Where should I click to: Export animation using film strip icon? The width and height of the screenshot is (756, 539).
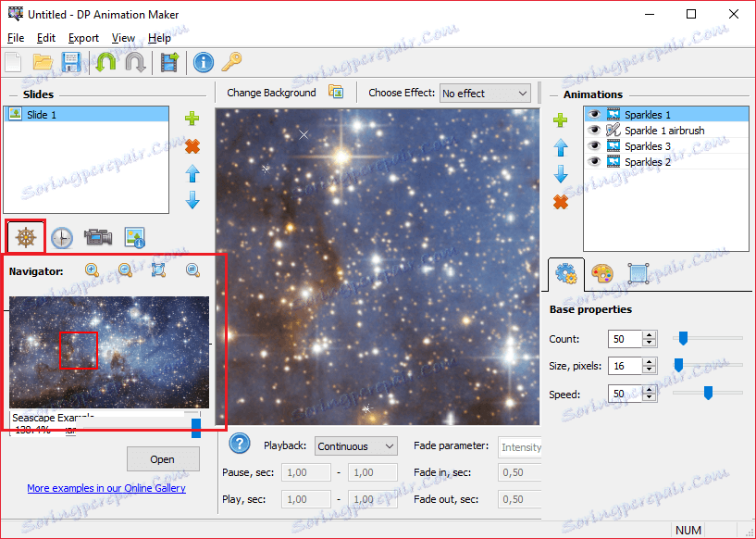[169, 62]
